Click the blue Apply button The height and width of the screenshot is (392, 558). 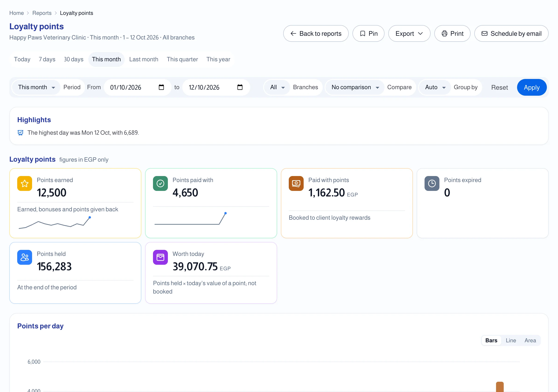[x=532, y=87]
